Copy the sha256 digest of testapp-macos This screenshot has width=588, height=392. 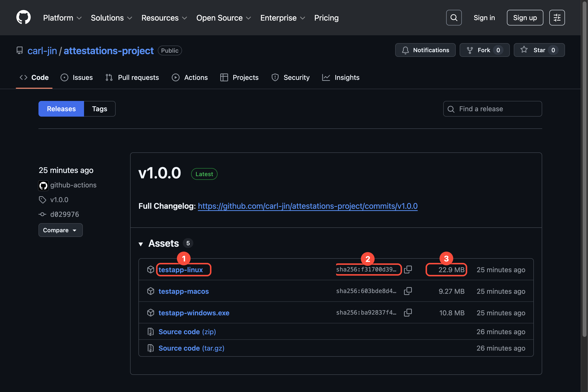click(408, 291)
